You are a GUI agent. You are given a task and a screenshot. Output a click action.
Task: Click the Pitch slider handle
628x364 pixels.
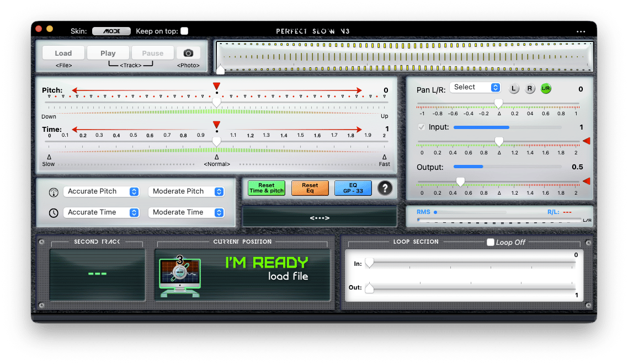(217, 103)
